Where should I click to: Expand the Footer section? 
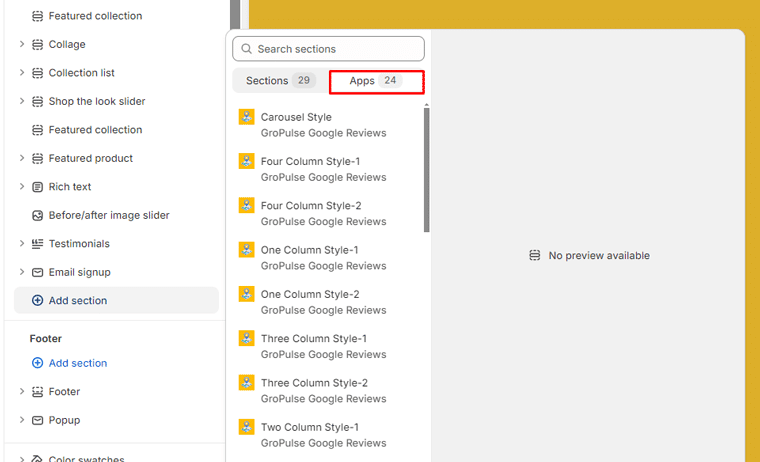pyautogui.click(x=22, y=391)
